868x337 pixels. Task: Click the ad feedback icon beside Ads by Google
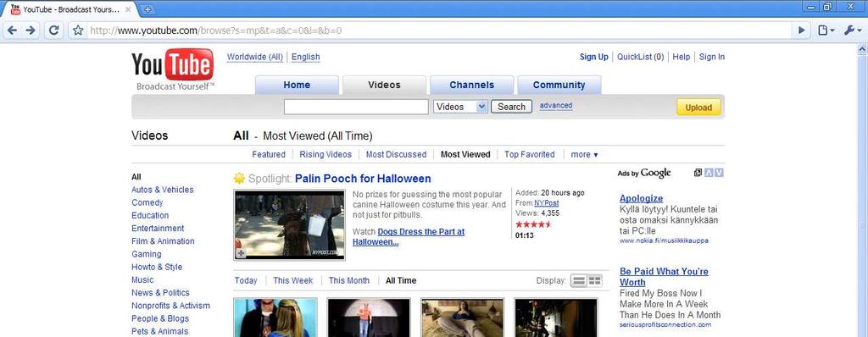click(x=698, y=173)
